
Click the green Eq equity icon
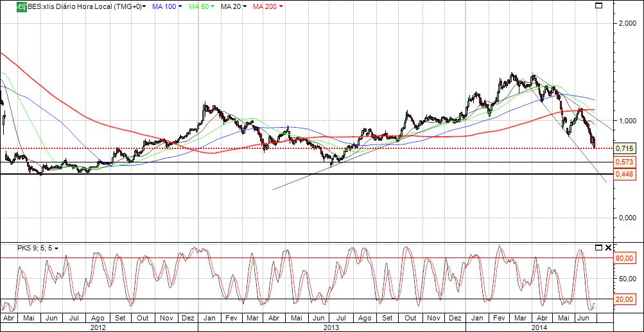(21, 6)
